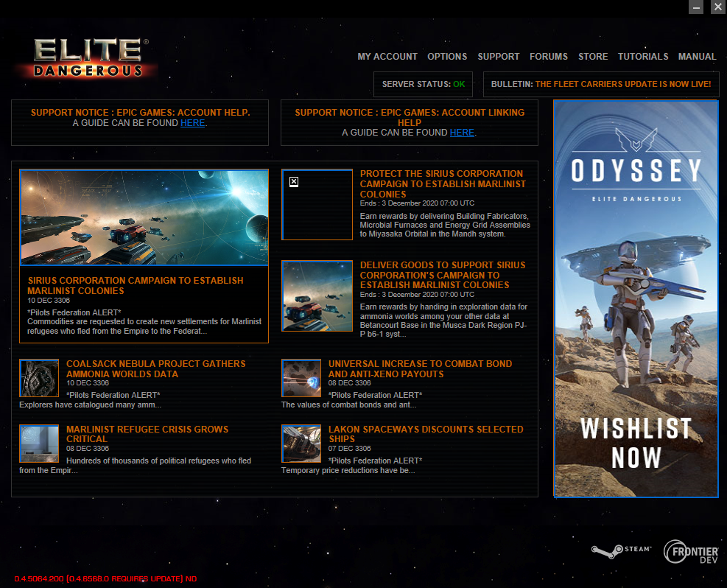Open the Deliver Goods to Support Sirius thumbnail
Image resolution: width=727 pixels, height=588 pixels.
click(317, 296)
